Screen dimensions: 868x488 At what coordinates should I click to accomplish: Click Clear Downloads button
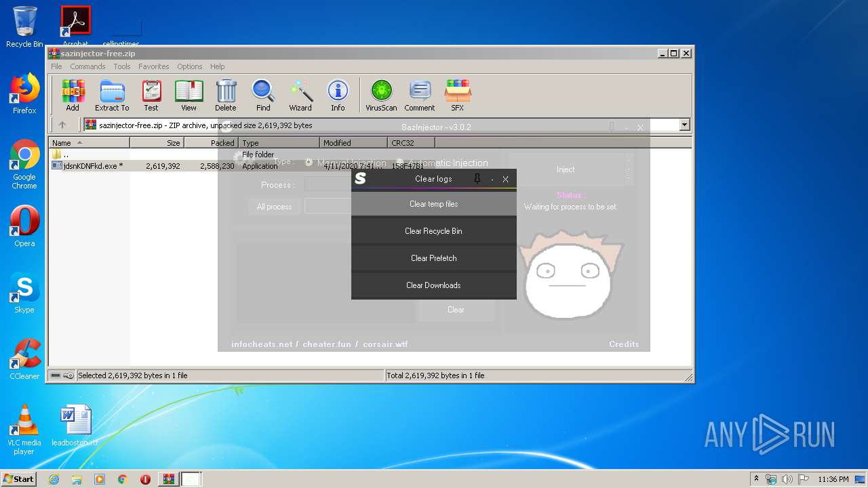434,285
